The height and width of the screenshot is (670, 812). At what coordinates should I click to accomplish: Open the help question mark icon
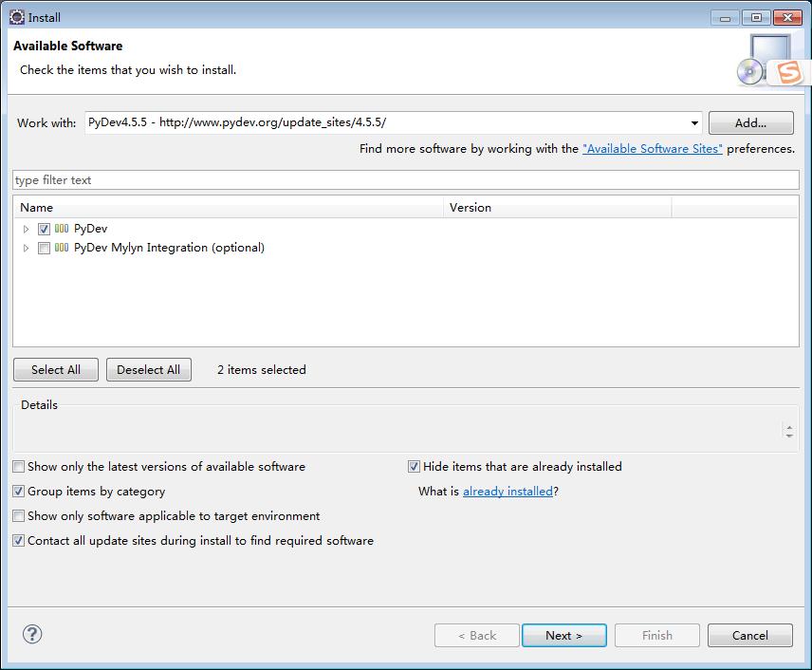click(32, 634)
